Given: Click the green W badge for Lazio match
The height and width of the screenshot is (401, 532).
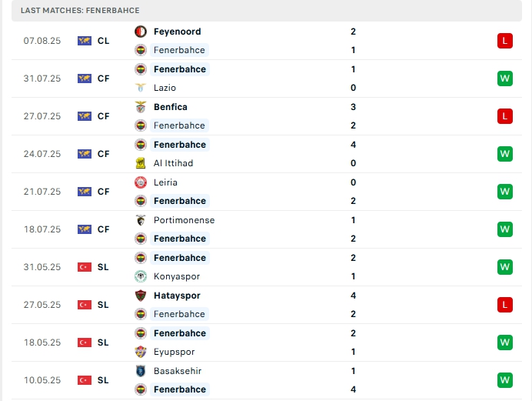Looking at the screenshot, I should (x=505, y=79).
